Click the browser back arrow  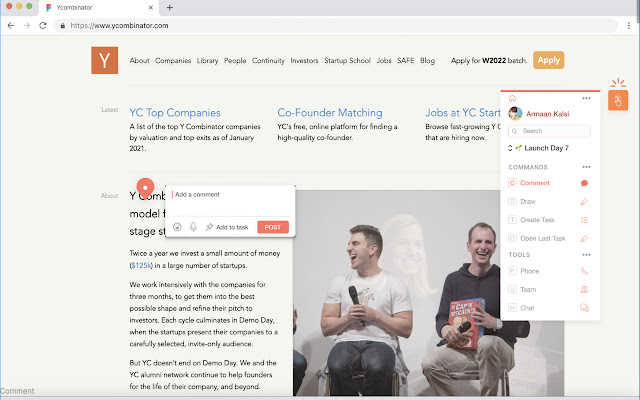pyautogui.click(x=11, y=25)
